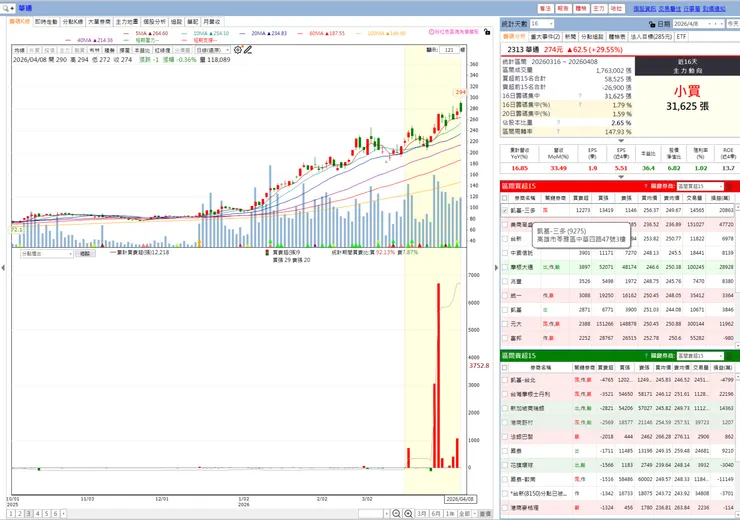
Task: Check the box for 凱基-台北 seller row
Action: 505,380
